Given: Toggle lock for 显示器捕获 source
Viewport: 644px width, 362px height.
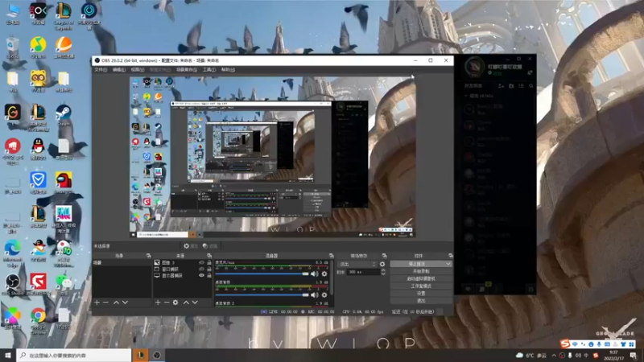Looking at the screenshot, I should click(x=209, y=275).
